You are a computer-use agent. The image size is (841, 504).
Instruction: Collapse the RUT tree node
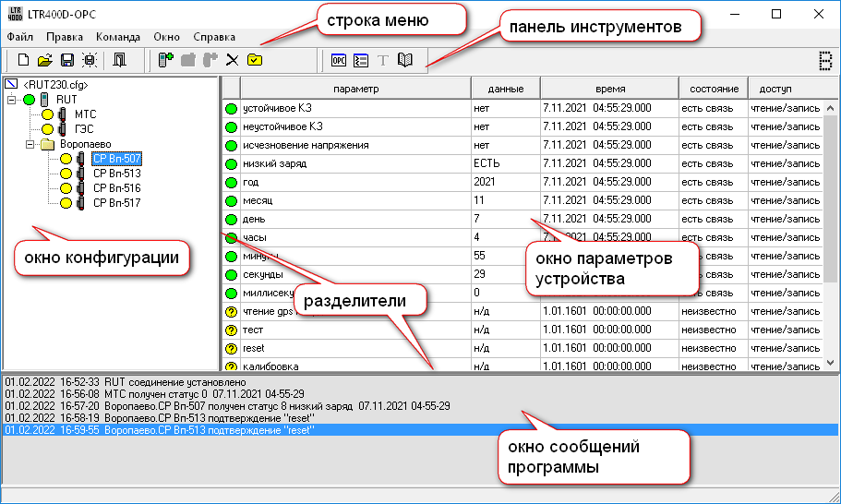(x=11, y=100)
